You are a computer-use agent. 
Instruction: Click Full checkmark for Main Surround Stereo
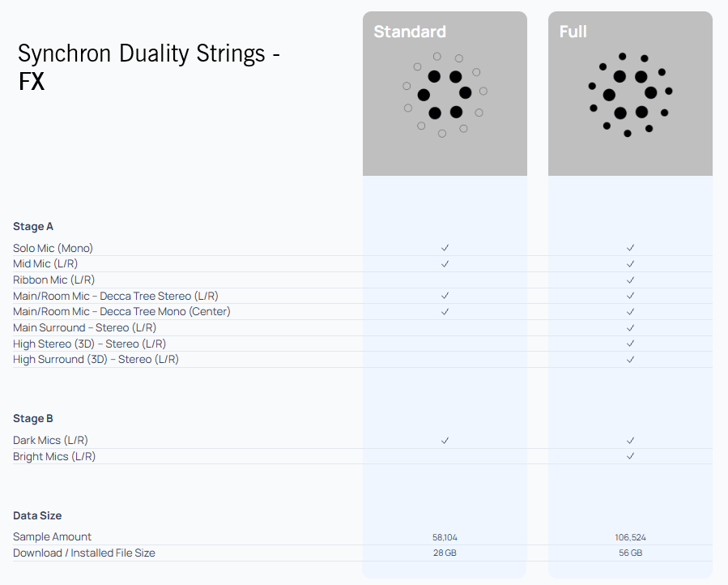(630, 328)
